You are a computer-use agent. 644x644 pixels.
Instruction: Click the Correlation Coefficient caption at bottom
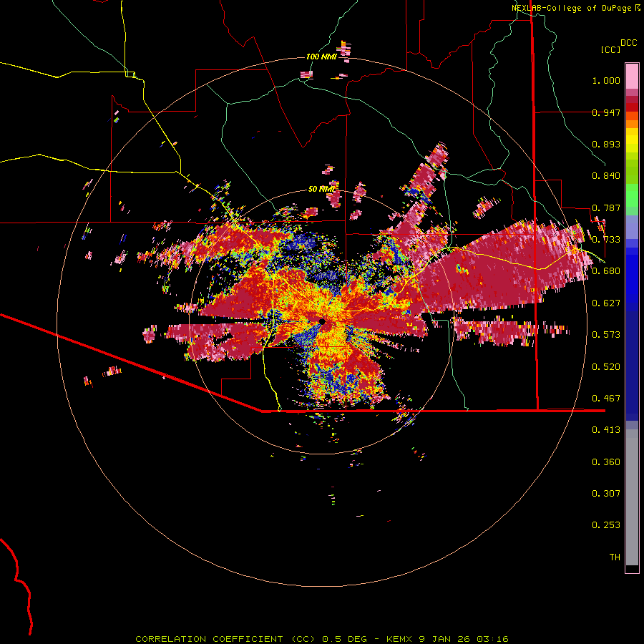[322, 639]
